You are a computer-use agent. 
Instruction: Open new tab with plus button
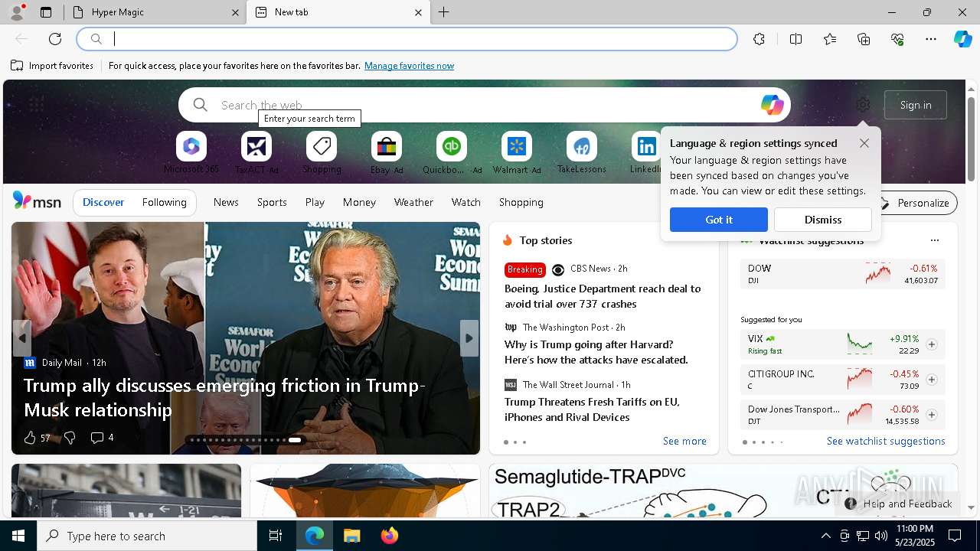(444, 12)
